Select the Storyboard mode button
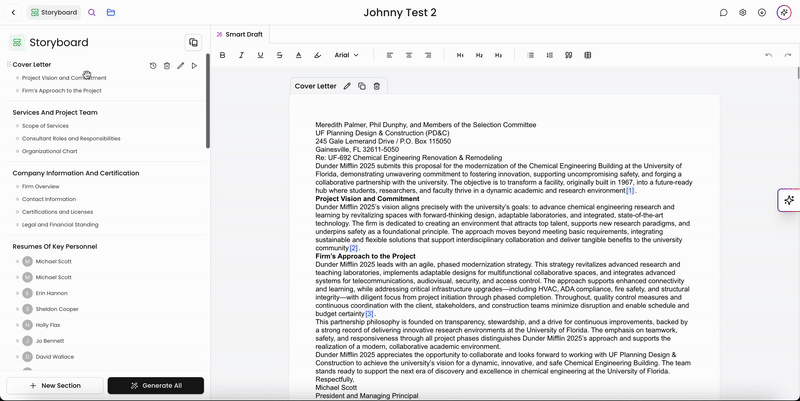Image resolution: width=800 pixels, height=401 pixels. tap(54, 12)
